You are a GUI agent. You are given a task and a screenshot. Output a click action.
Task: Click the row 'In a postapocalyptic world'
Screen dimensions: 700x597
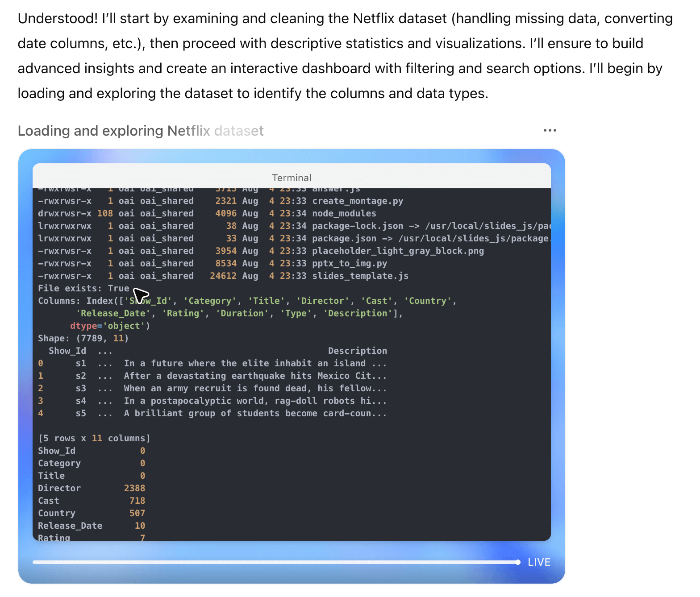pos(212,401)
